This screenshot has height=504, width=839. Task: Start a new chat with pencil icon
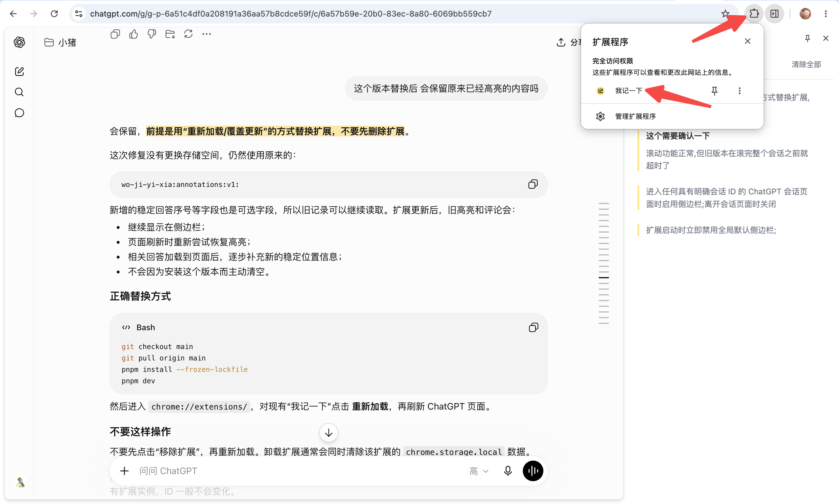(x=19, y=71)
